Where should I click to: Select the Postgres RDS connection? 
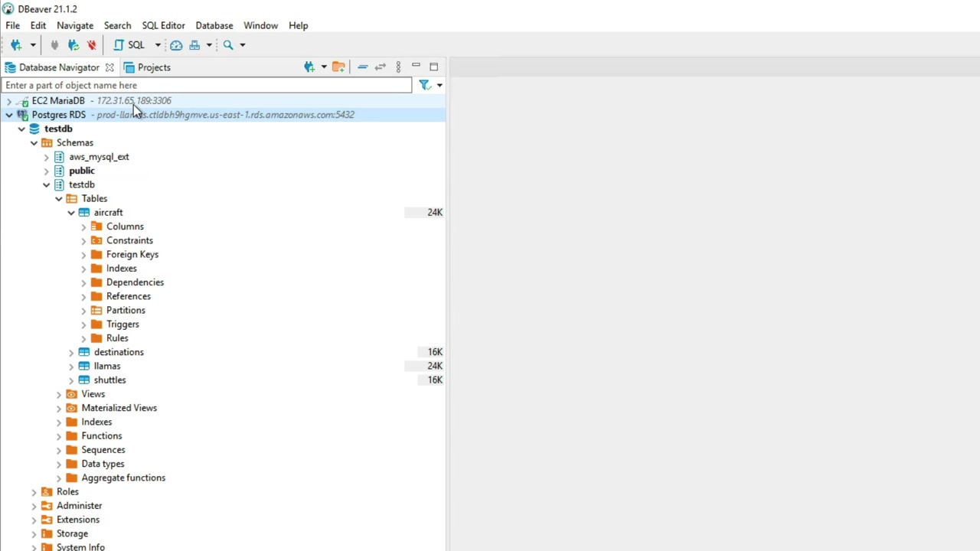click(x=59, y=115)
